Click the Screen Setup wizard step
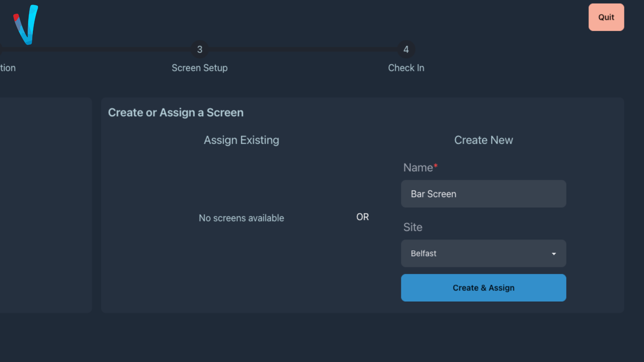This screenshot has height=362, width=644. click(200, 68)
